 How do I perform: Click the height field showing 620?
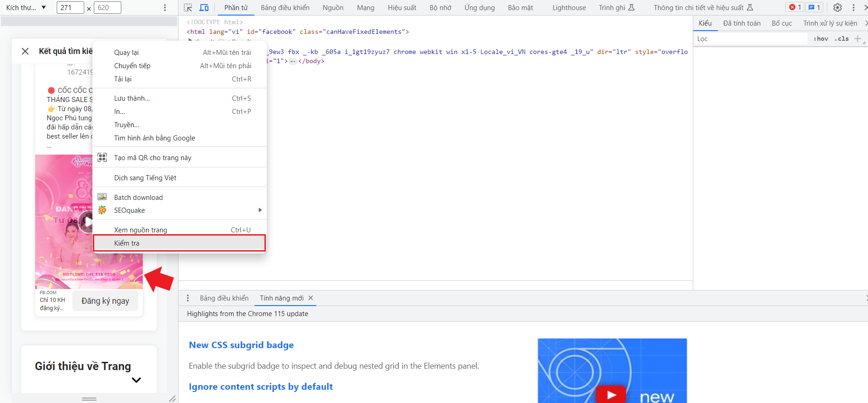[x=107, y=8]
